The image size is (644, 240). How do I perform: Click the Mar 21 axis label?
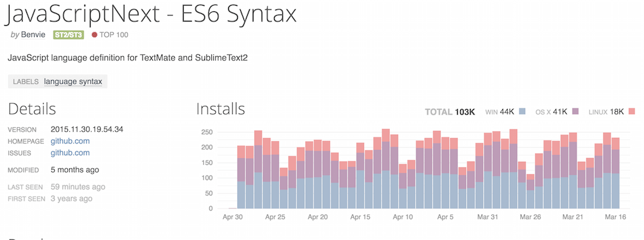pyautogui.click(x=574, y=217)
